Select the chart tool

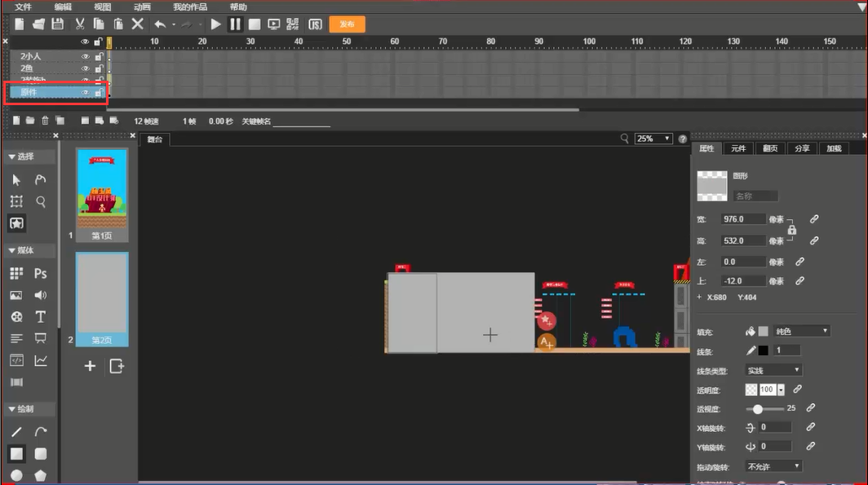pyautogui.click(x=41, y=360)
